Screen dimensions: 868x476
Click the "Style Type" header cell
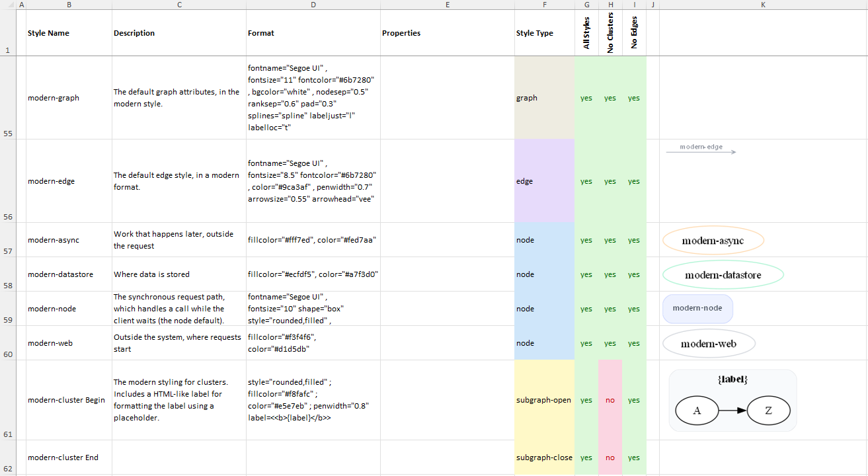[x=545, y=33]
